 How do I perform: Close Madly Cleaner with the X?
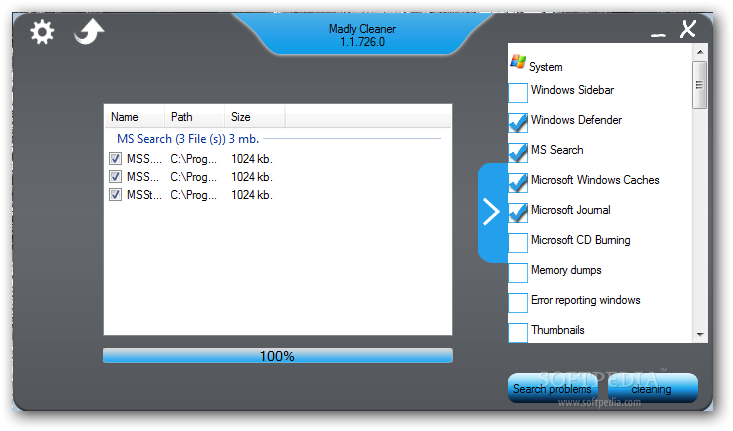click(688, 29)
